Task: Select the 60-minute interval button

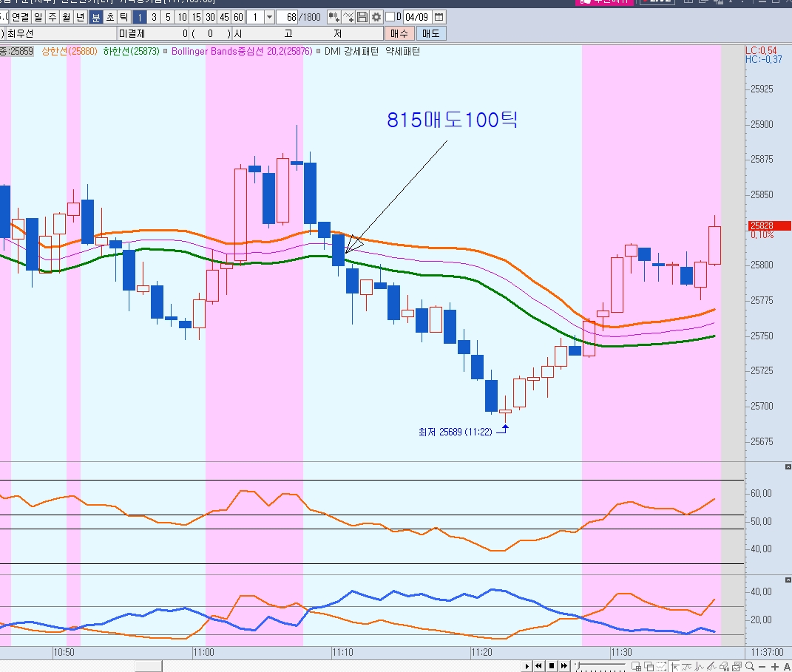Action: [238, 17]
